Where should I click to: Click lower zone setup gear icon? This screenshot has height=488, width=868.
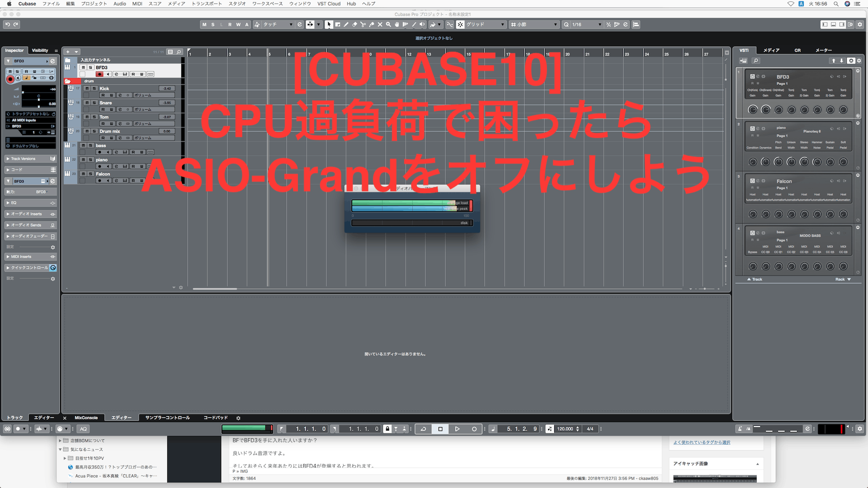[x=238, y=418]
